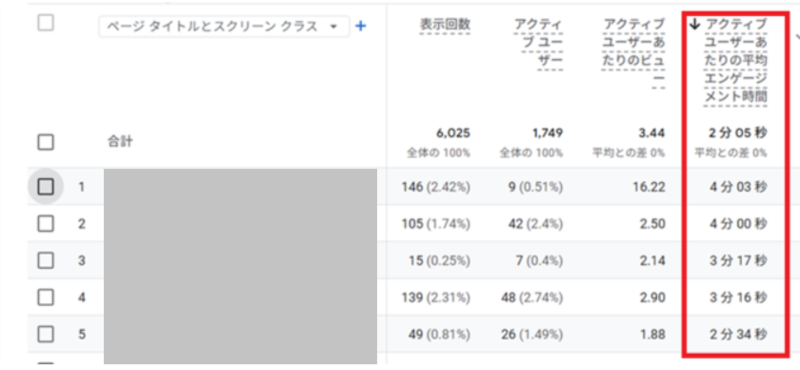This screenshot has width=800, height=370.
Task: Sort by アクティブ ユーザー column header
Action: point(538,43)
